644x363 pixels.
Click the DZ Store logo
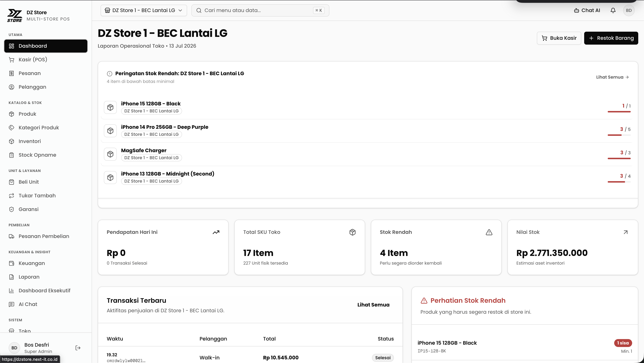click(15, 15)
